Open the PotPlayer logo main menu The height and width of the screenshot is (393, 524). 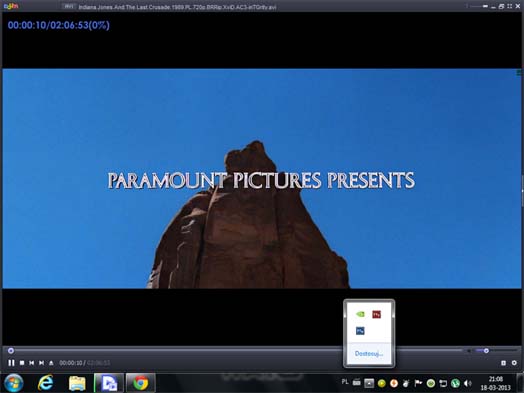pyautogui.click(x=11, y=6)
